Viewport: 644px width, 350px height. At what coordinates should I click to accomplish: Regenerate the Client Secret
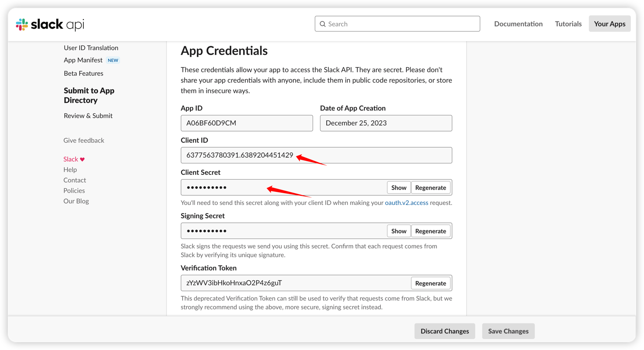pos(430,187)
